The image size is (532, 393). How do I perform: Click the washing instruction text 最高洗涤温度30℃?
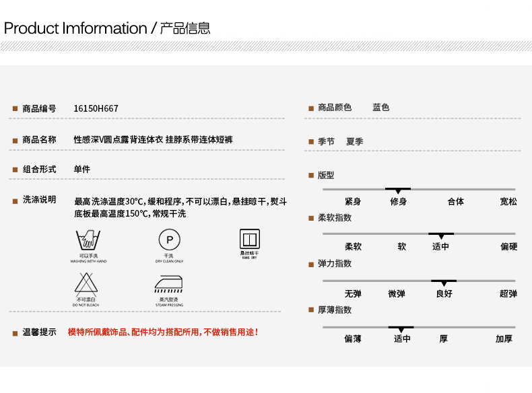point(110,202)
